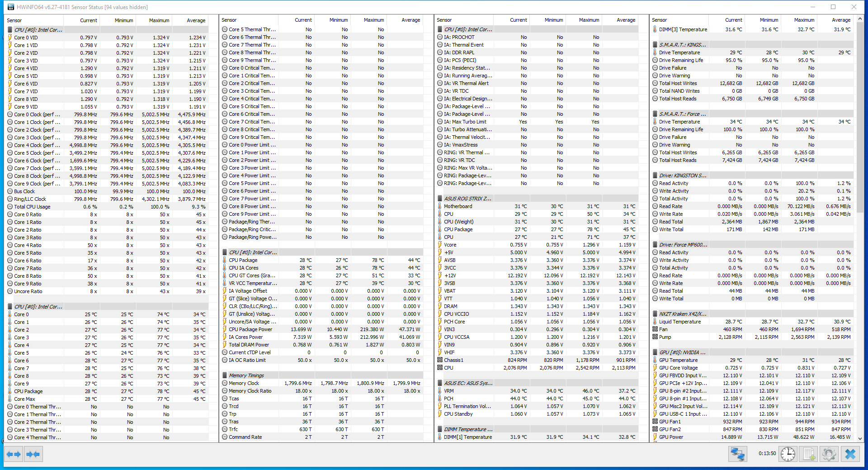Click the vertical scrollbar's down arrow
This screenshot has width=868, height=470.
coord(859,438)
